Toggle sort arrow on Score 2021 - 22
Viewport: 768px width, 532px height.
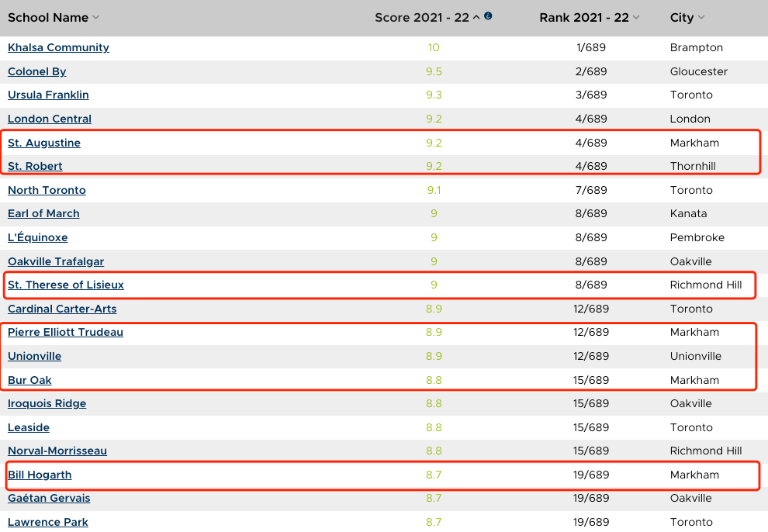click(476, 18)
